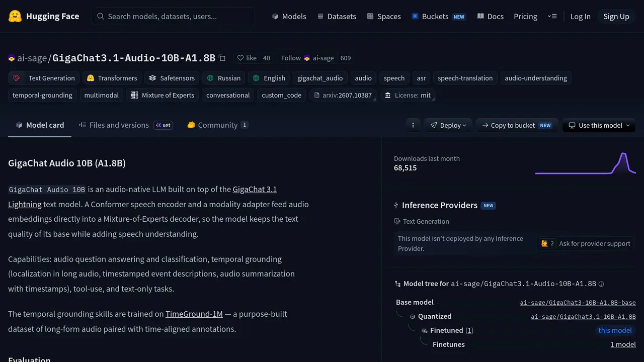Open the Models page from the top nav
The width and height of the screenshot is (644, 362).
tap(289, 16)
